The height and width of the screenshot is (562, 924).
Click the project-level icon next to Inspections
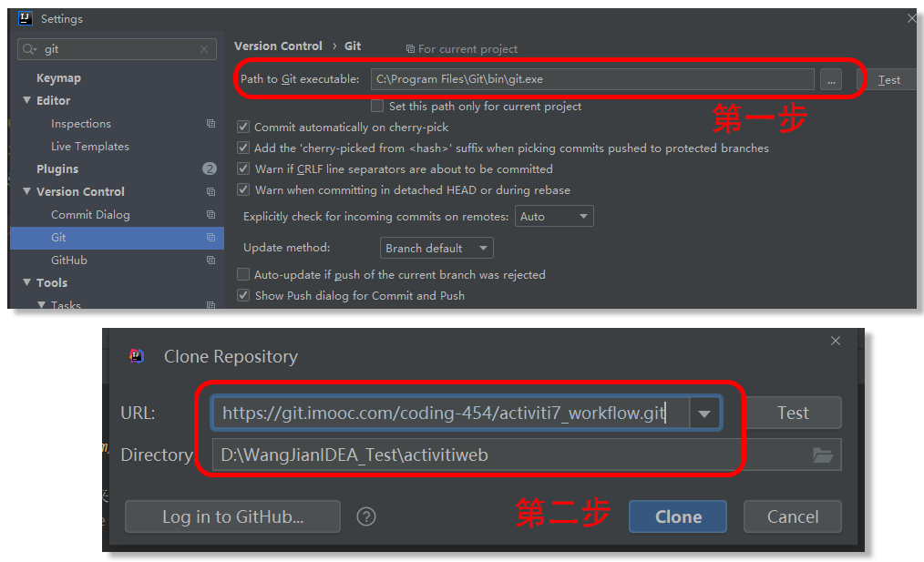(211, 123)
